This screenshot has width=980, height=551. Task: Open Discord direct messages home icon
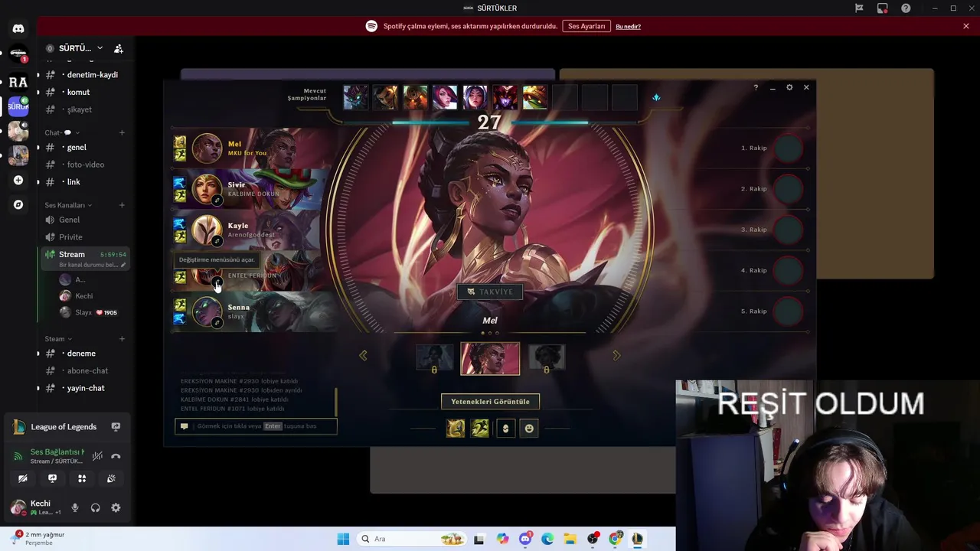pyautogui.click(x=18, y=29)
